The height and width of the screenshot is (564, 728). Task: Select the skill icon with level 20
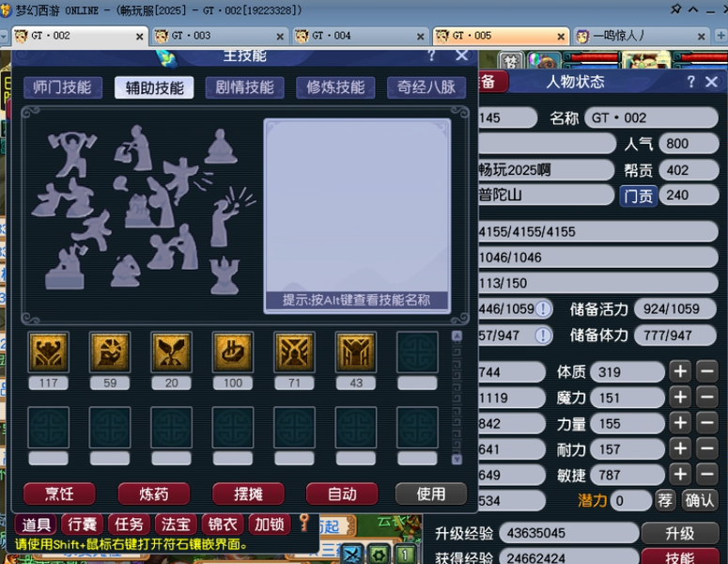click(x=171, y=352)
